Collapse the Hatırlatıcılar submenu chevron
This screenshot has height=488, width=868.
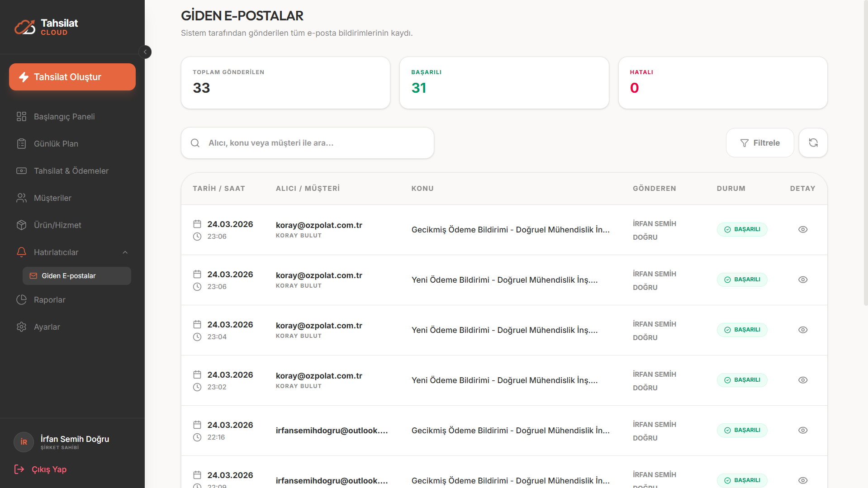(125, 252)
